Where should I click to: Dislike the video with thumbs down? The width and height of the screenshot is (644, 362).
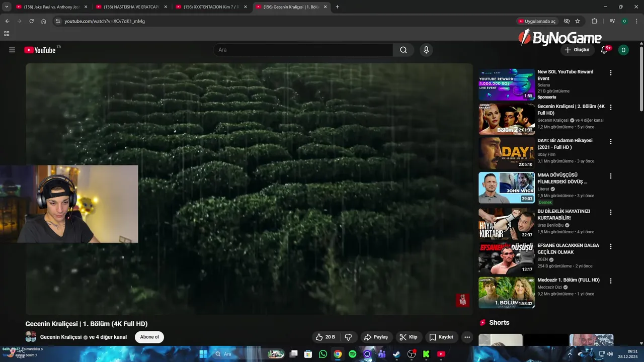coord(348,337)
